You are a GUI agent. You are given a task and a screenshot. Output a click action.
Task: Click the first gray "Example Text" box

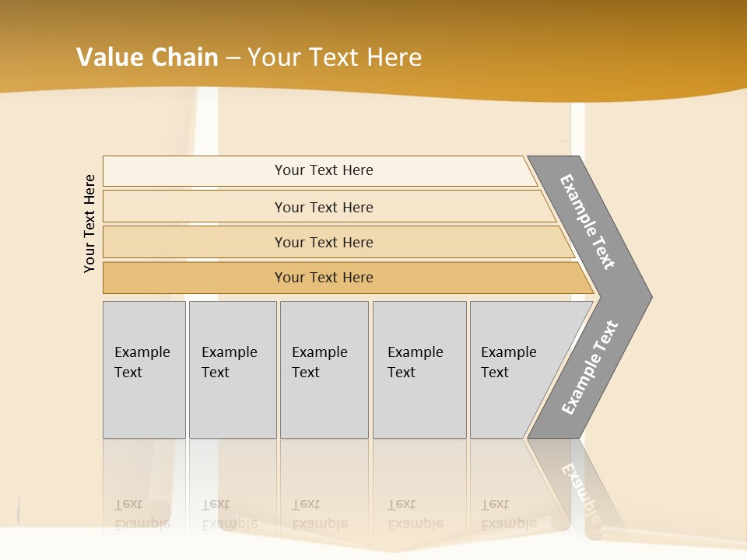tap(144, 369)
